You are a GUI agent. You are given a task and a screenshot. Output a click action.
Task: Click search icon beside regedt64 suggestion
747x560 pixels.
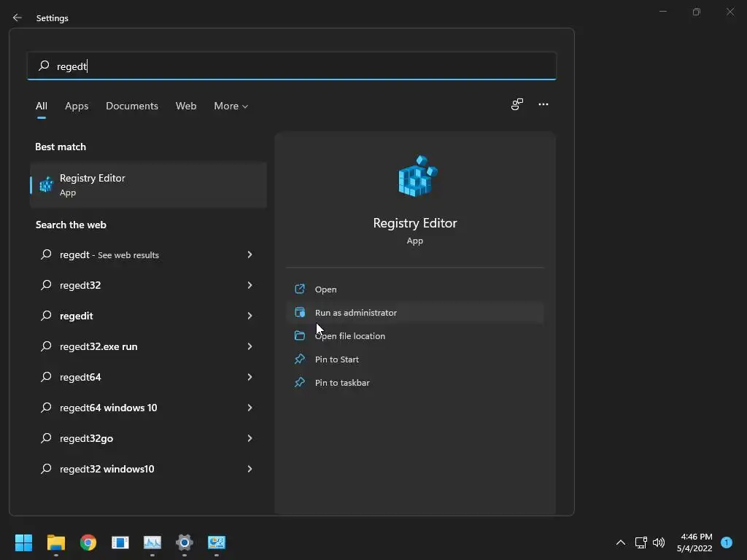(x=46, y=377)
